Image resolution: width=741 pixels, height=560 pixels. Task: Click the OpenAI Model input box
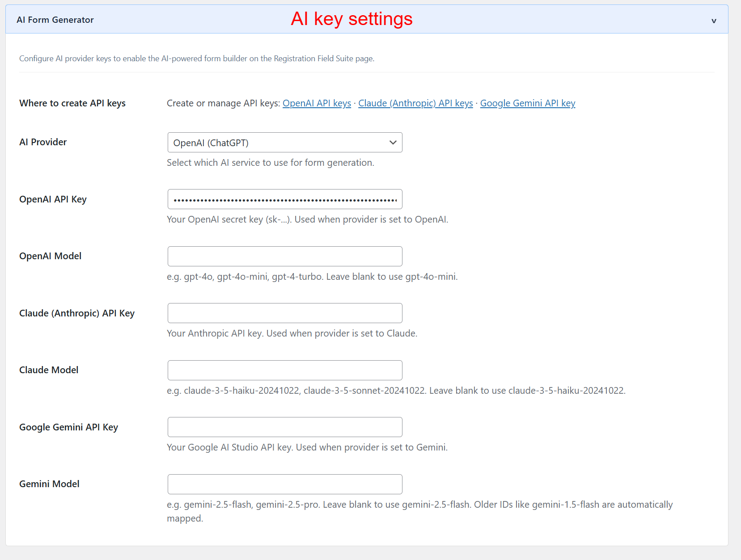[x=284, y=256]
